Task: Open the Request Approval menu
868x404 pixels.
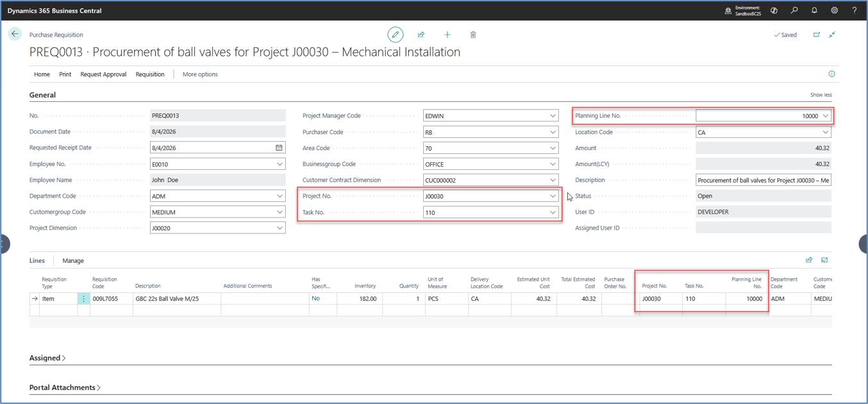Action: click(x=103, y=74)
